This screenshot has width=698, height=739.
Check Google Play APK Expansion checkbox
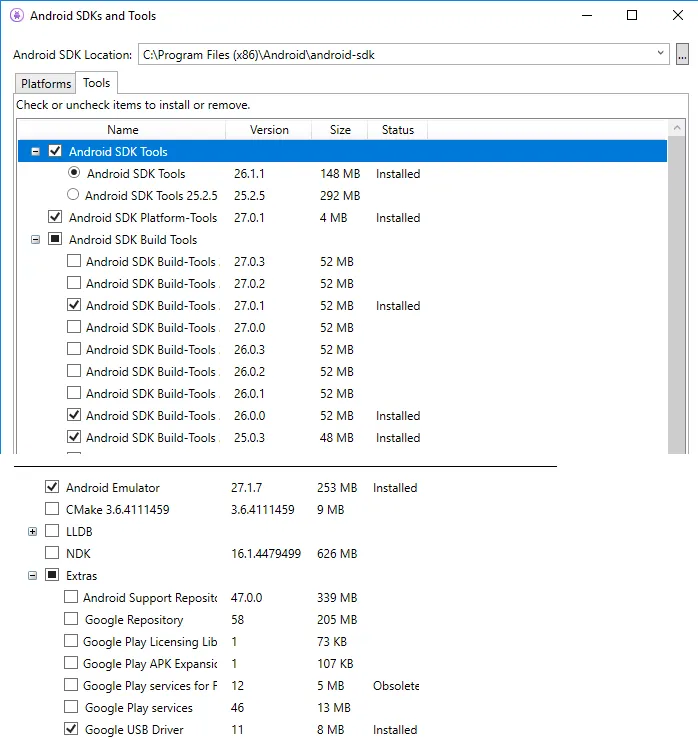71,663
